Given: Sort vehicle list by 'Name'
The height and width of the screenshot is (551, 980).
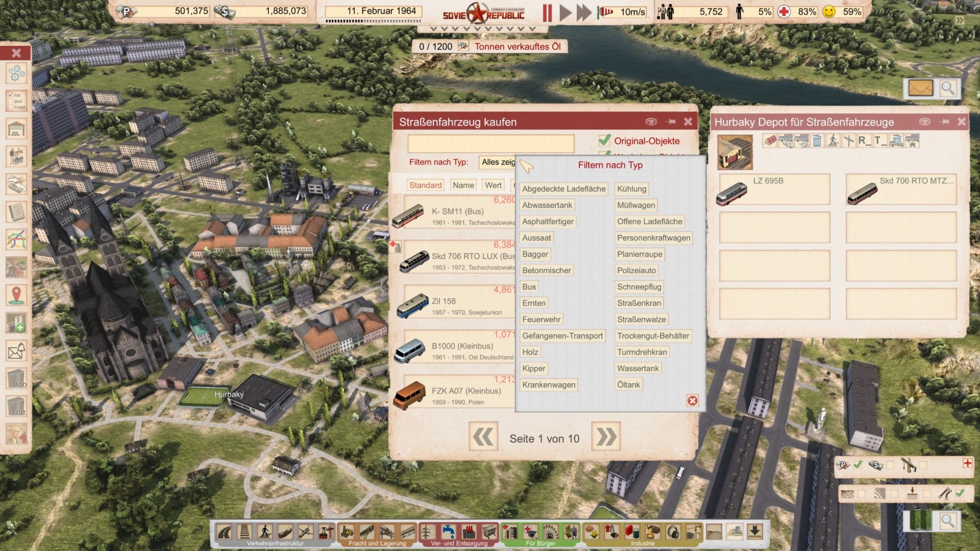Looking at the screenshot, I should (x=463, y=186).
